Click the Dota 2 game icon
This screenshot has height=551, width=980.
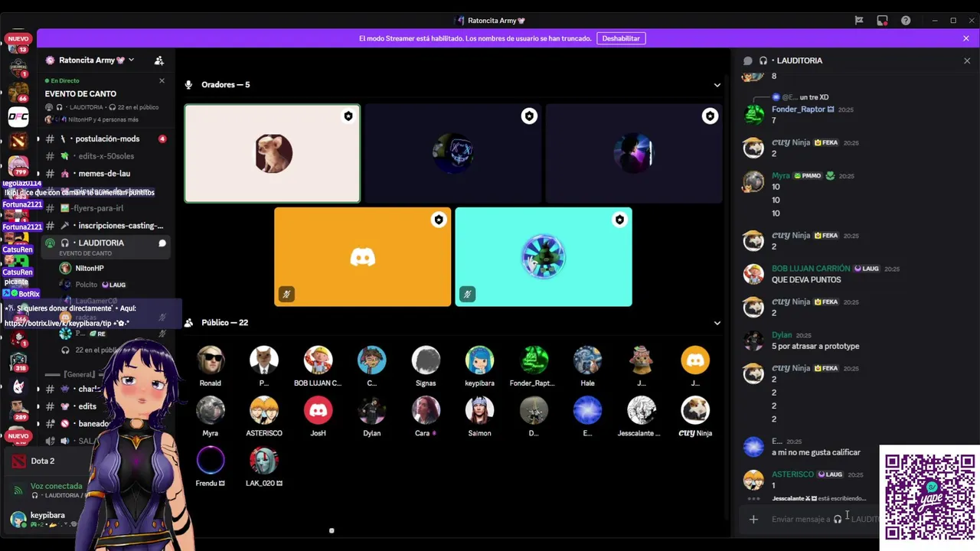pyautogui.click(x=18, y=461)
